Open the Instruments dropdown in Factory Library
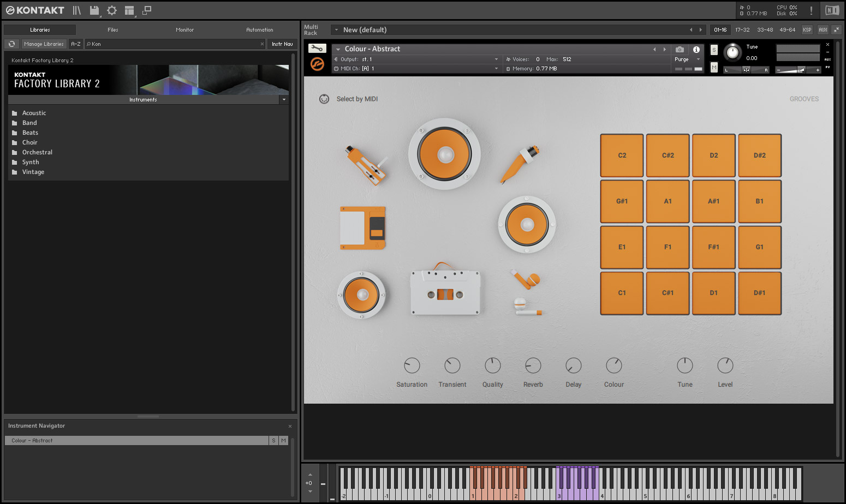Image resolution: width=846 pixels, height=504 pixels. pos(284,99)
